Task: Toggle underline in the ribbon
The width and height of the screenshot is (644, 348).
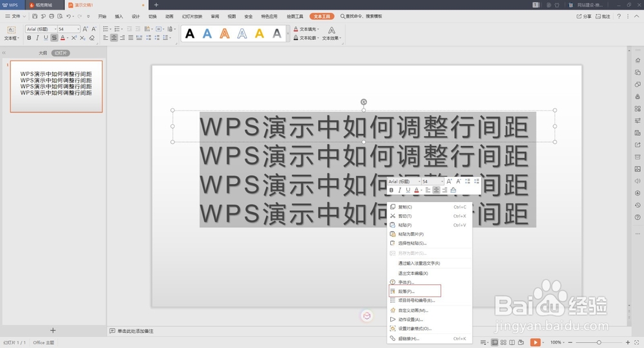Action: (46, 38)
